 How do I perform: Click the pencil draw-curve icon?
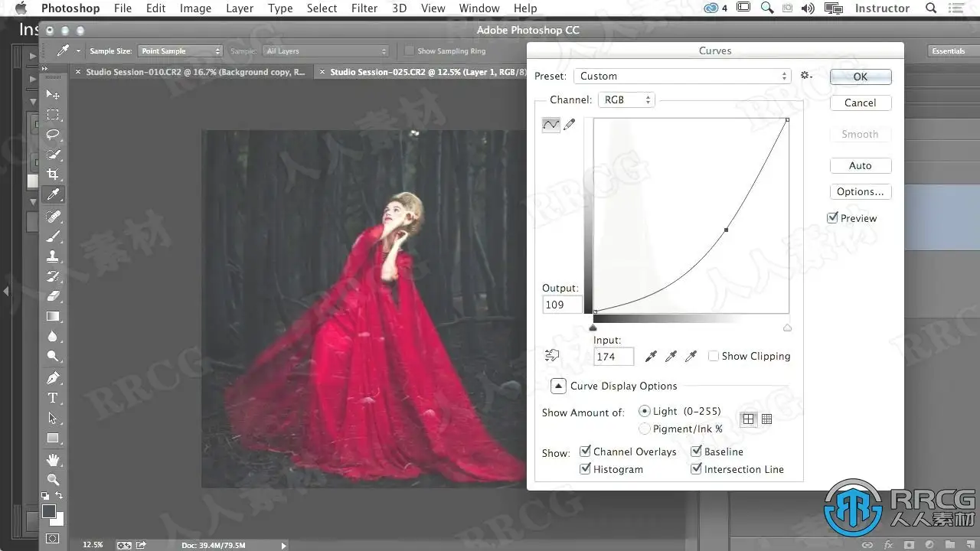coord(570,125)
